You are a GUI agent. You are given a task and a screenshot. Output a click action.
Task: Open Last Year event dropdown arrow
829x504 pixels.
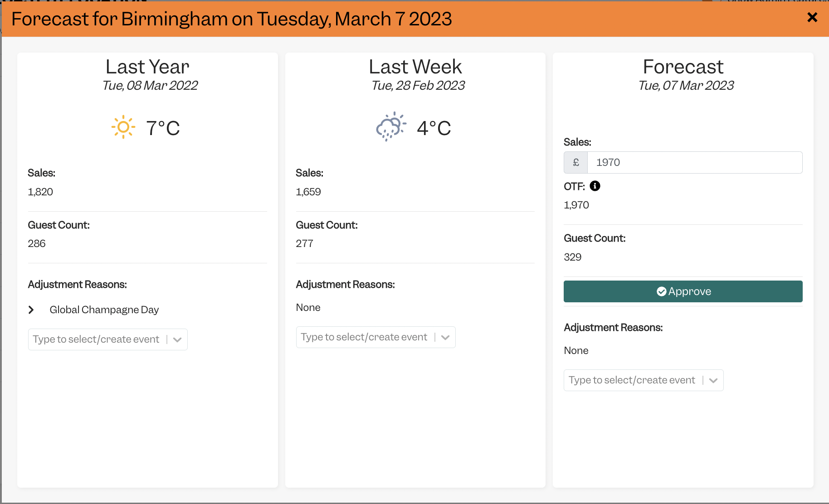pos(177,339)
